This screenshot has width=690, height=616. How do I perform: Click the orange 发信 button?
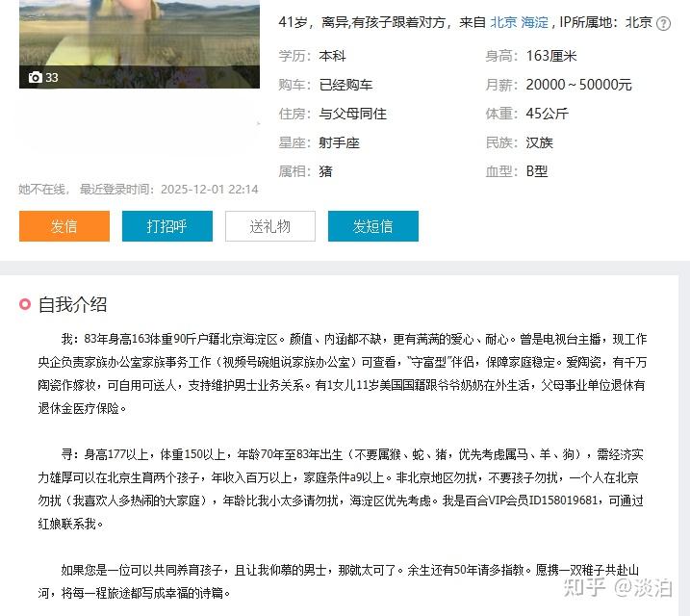(64, 226)
